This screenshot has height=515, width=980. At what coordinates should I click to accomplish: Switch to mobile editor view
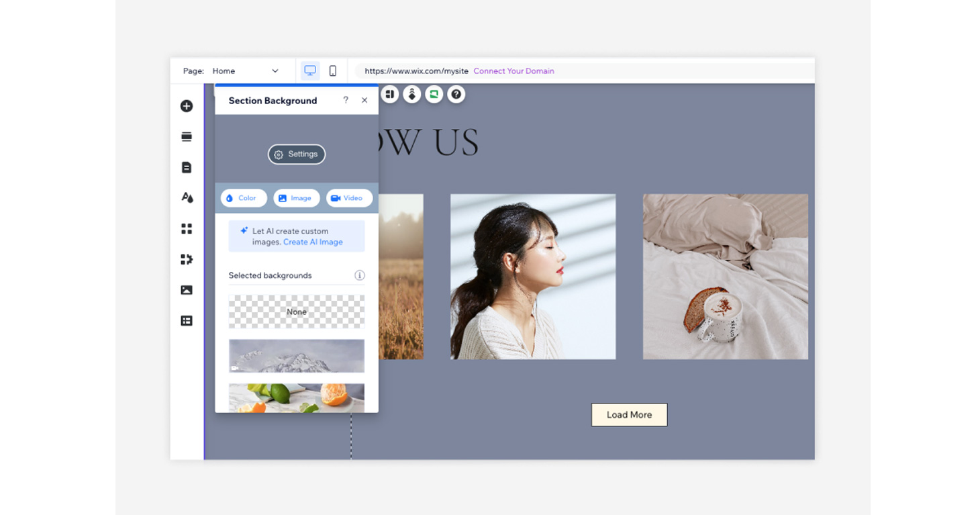pos(332,71)
